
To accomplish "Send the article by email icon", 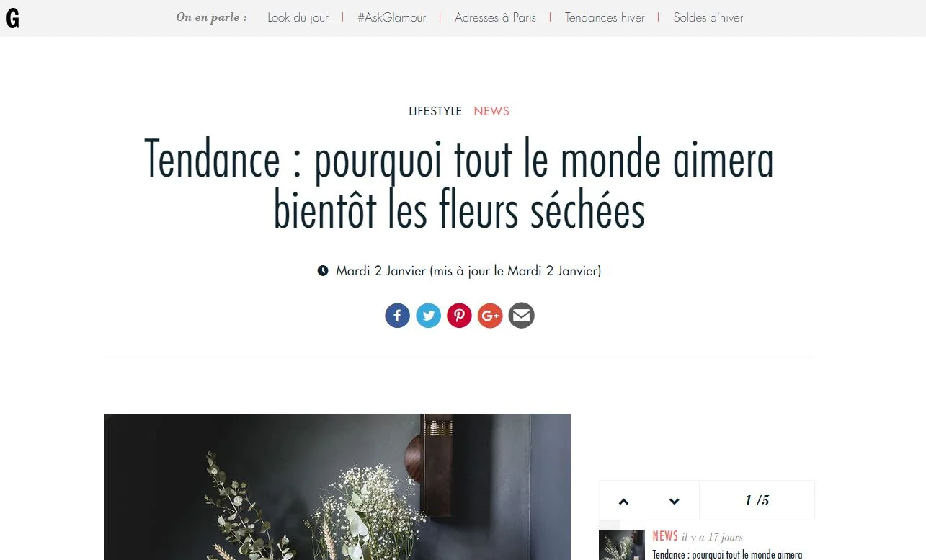I will coord(521,316).
